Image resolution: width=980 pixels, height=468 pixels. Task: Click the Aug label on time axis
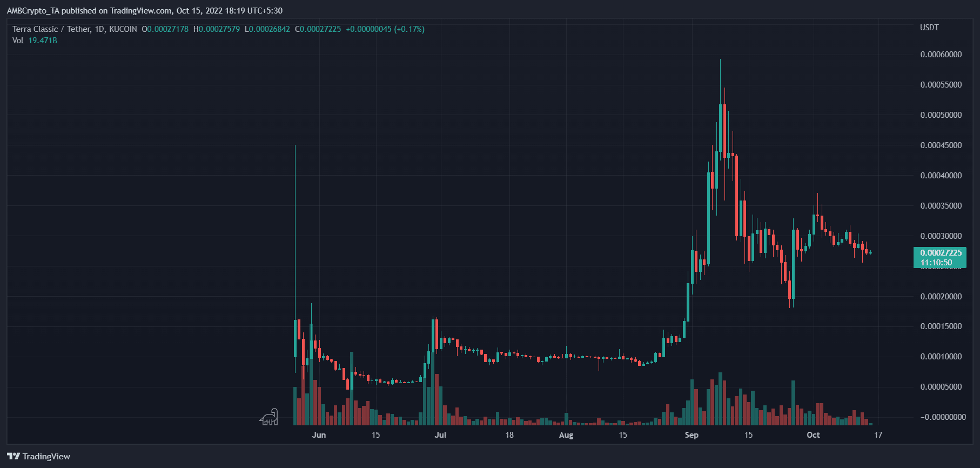(x=566, y=435)
